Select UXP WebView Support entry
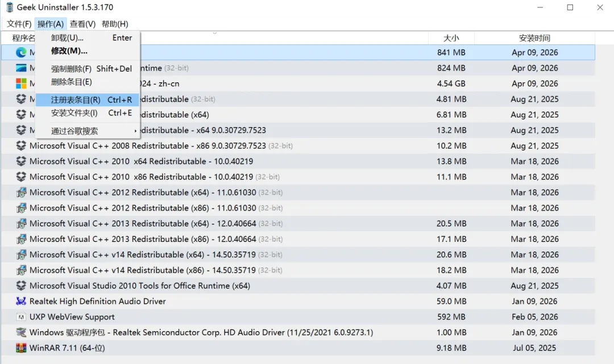This screenshot has height=364, width=614. [298, 317]
